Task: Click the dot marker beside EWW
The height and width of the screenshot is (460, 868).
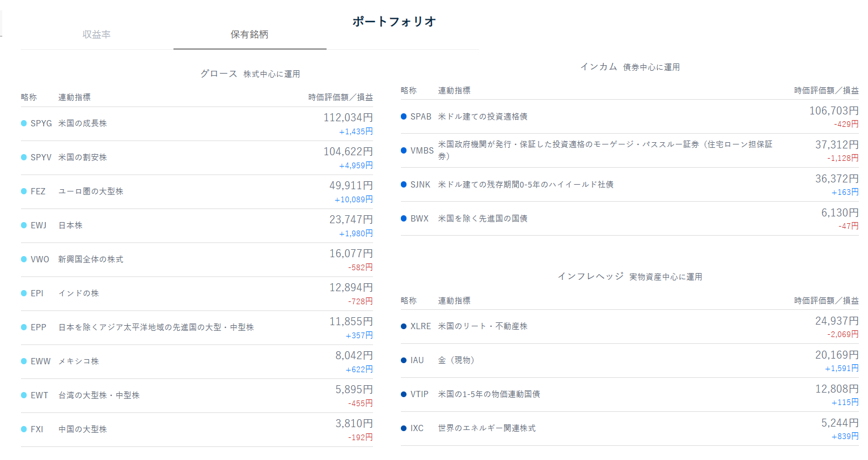Action: point(24,361)
